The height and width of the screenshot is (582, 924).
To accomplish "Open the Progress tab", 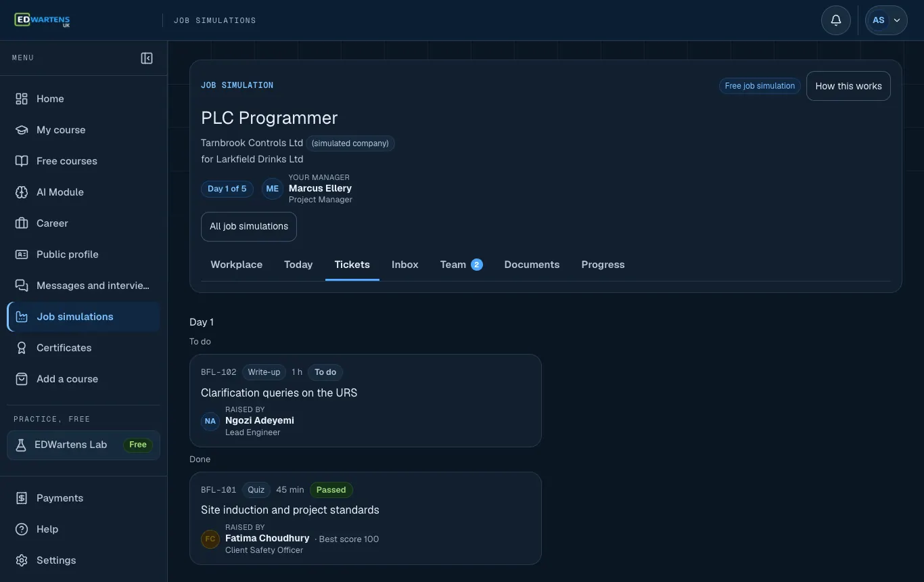I will 603,265.
